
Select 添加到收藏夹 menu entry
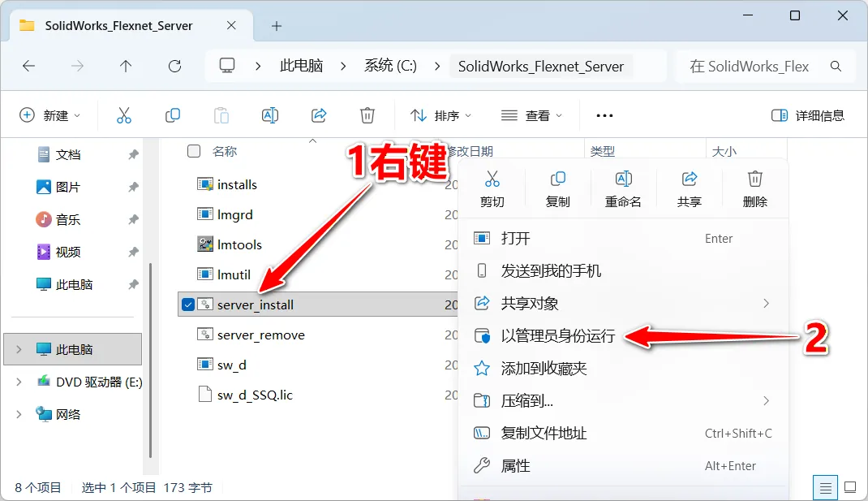(623, 369)
